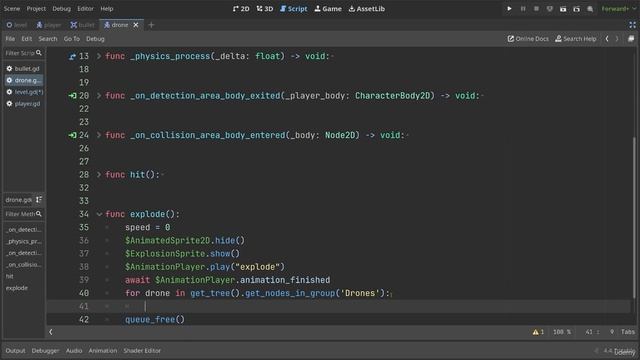Stop the running project
The height and width of the screenshot is (360, 640).
[536, 9]
